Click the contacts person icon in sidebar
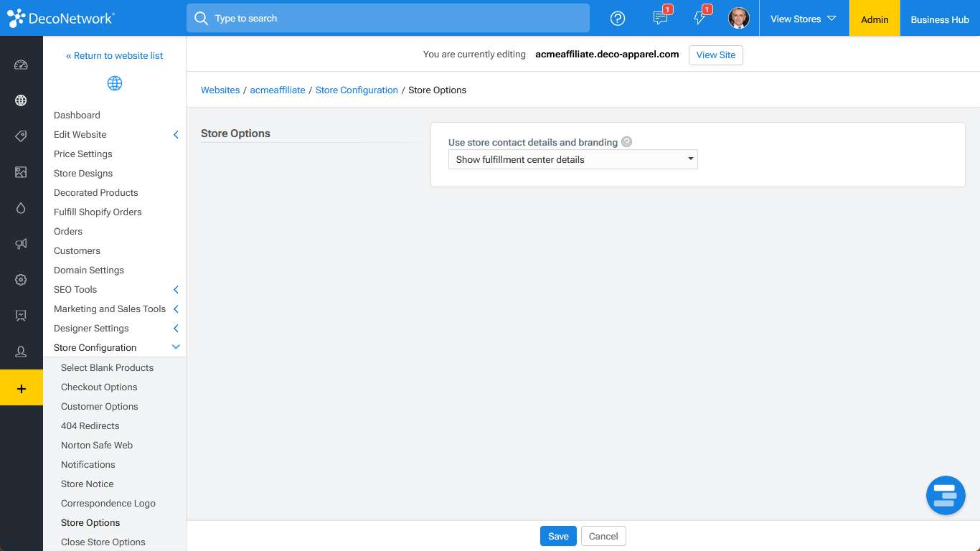 pos(21,352)
